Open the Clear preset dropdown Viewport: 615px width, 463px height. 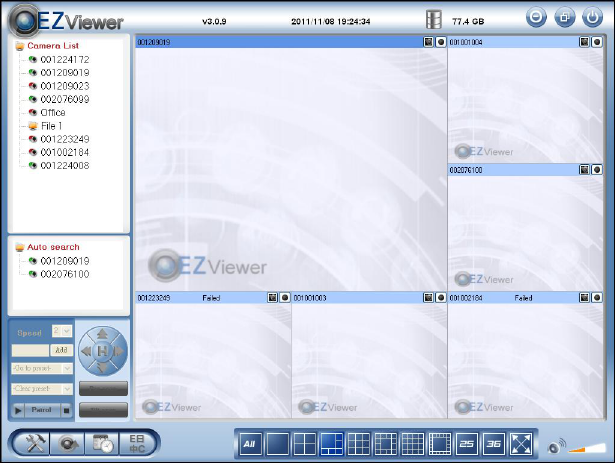(x=42, y=389)
